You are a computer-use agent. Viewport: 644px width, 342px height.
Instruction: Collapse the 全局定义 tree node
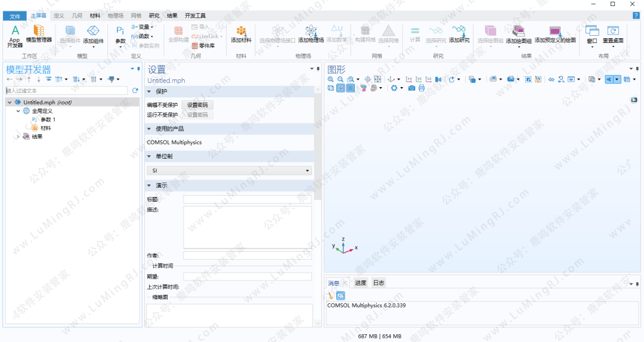18,111
